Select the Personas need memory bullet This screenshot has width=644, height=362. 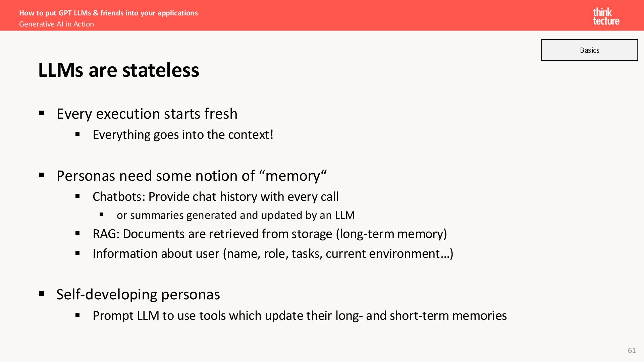click(192, 176)
